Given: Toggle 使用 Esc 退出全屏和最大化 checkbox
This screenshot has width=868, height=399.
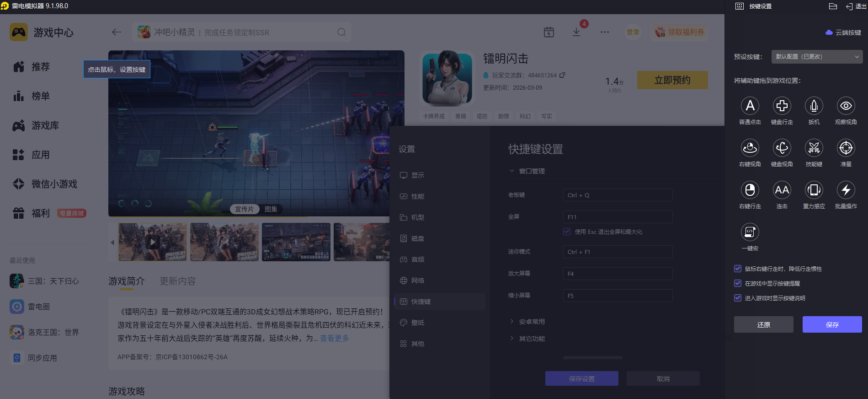Looking at the screenshot, I should click(x=567, y=232).
